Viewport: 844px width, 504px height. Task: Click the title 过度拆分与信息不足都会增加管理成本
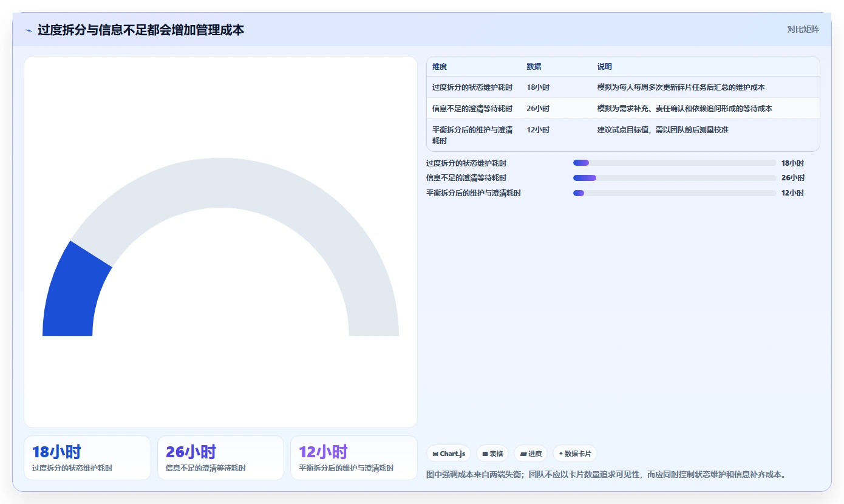[x=141, y=30]
